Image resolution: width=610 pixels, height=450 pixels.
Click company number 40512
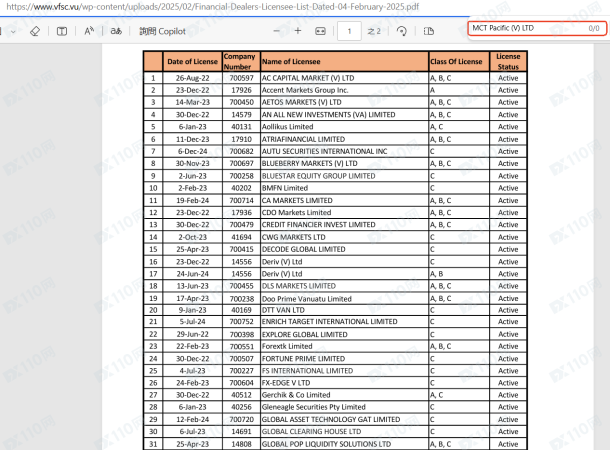[241, 395]
